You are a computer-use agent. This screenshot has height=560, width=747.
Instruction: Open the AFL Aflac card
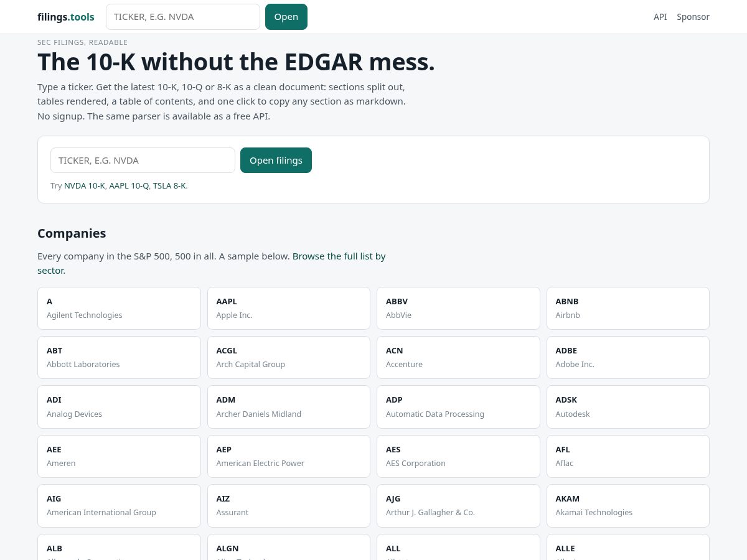628,456
